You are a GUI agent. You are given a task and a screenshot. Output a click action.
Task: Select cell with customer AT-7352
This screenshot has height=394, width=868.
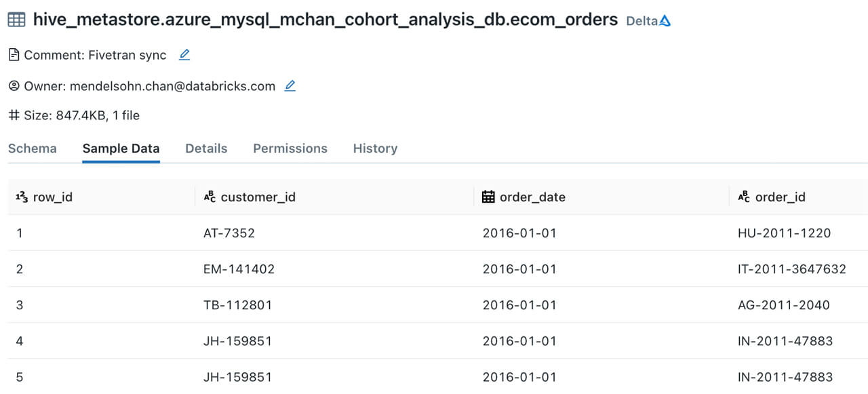click(x=229, y=233)
